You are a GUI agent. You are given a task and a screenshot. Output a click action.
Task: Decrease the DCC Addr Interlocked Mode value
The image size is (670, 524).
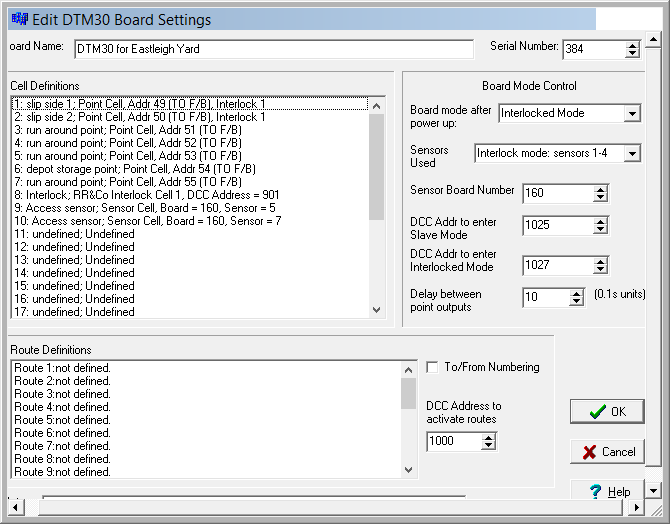click(597, 270)
